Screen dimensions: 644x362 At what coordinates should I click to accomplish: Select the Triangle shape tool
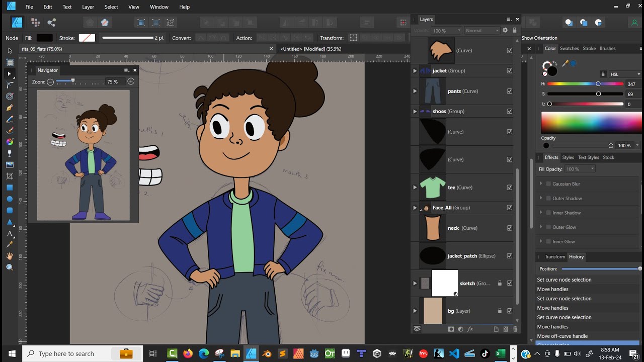10,222
